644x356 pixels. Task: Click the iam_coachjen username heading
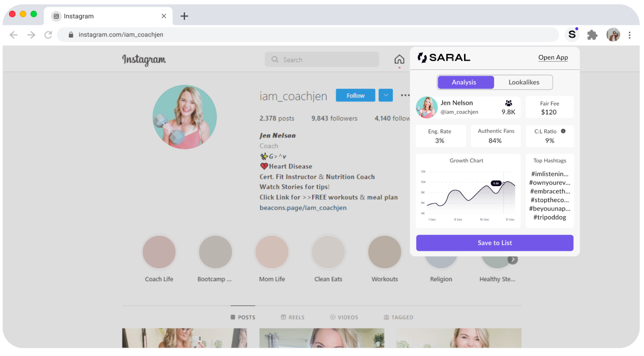click(293, 96)
